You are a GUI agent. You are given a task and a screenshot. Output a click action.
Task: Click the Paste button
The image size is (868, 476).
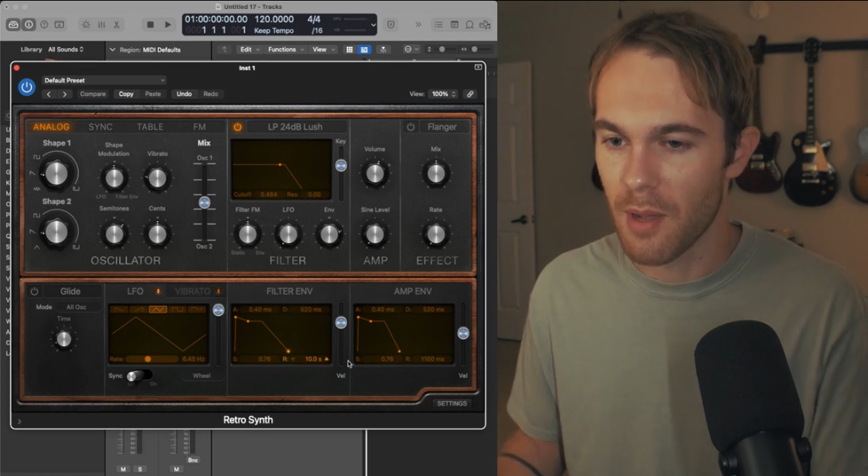coord(153,94)
